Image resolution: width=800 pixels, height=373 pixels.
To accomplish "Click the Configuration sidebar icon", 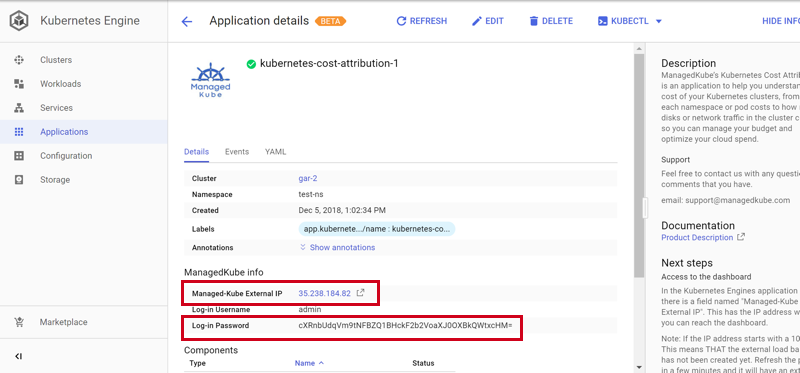I will [x=19, y=156].
